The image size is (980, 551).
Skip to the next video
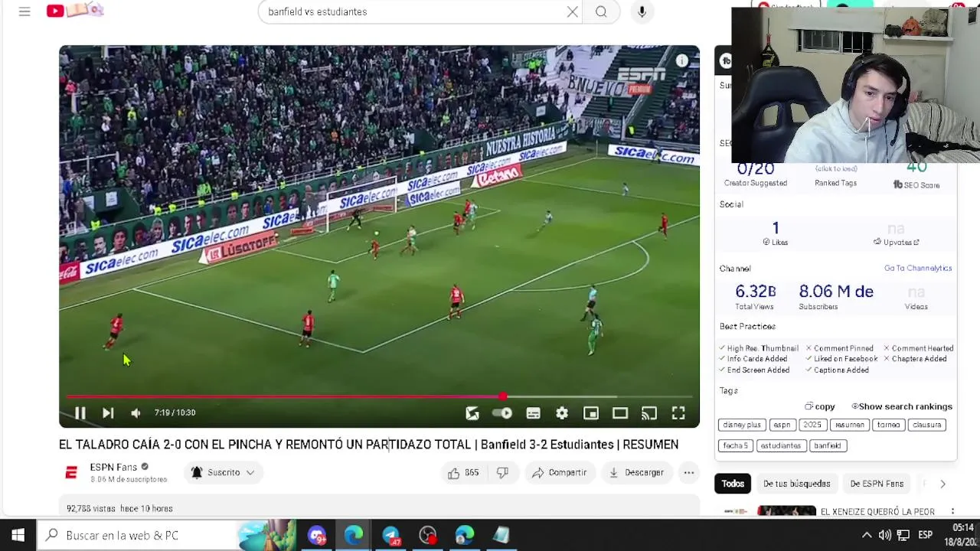click(108, 413)
